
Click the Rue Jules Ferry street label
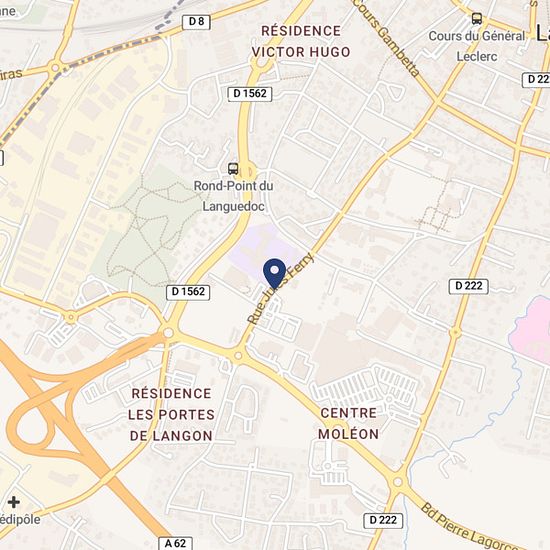coord(280,288)
